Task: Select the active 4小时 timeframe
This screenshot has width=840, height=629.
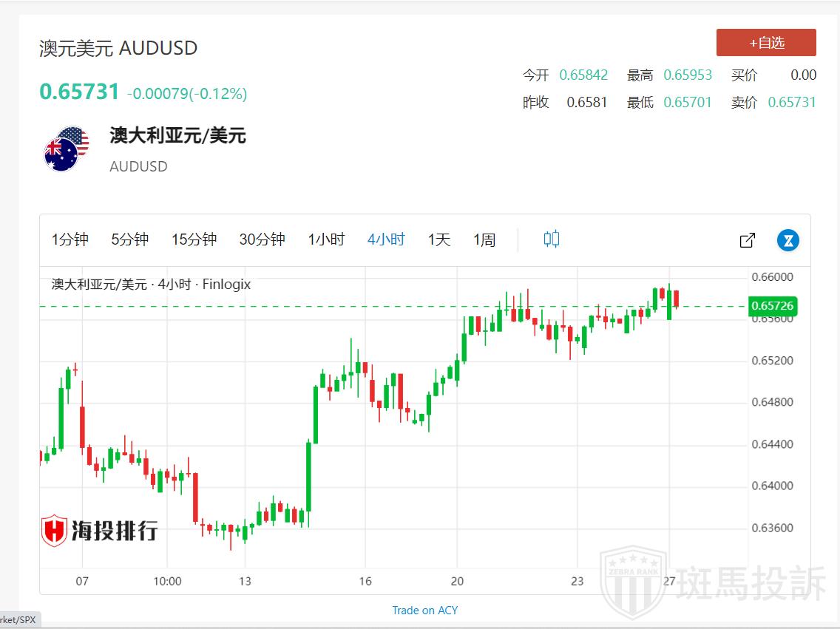Action: coord(386,239)
